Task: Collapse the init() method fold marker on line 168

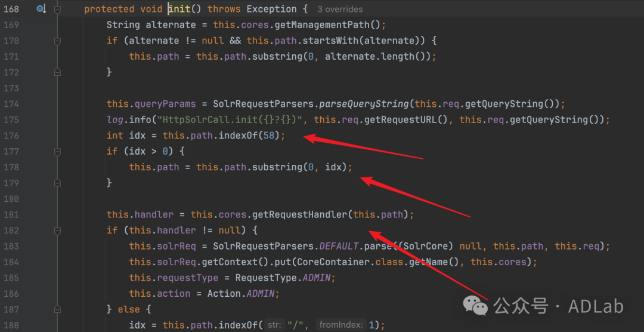Action: pyautogui.click(x=57, y=9)
